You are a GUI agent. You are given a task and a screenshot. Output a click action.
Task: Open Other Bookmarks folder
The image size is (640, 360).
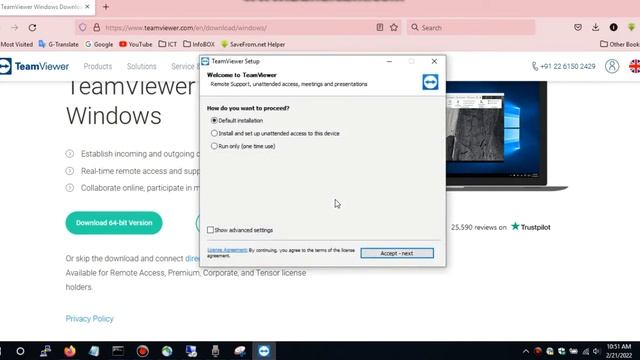click(x=620, y=44)
